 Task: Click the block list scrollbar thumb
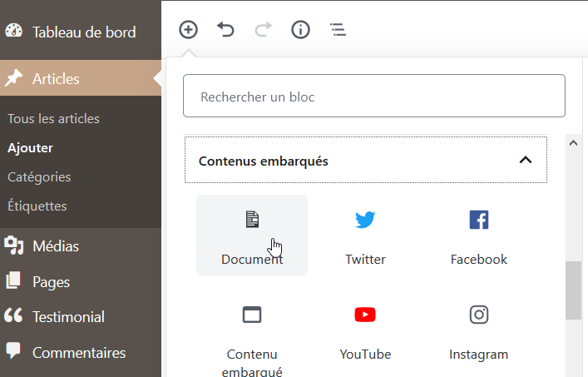click(x=573, y=290)
